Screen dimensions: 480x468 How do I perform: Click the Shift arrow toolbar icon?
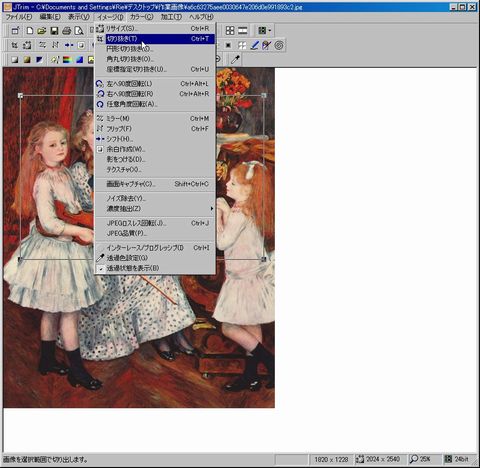(x=69, y=45)
